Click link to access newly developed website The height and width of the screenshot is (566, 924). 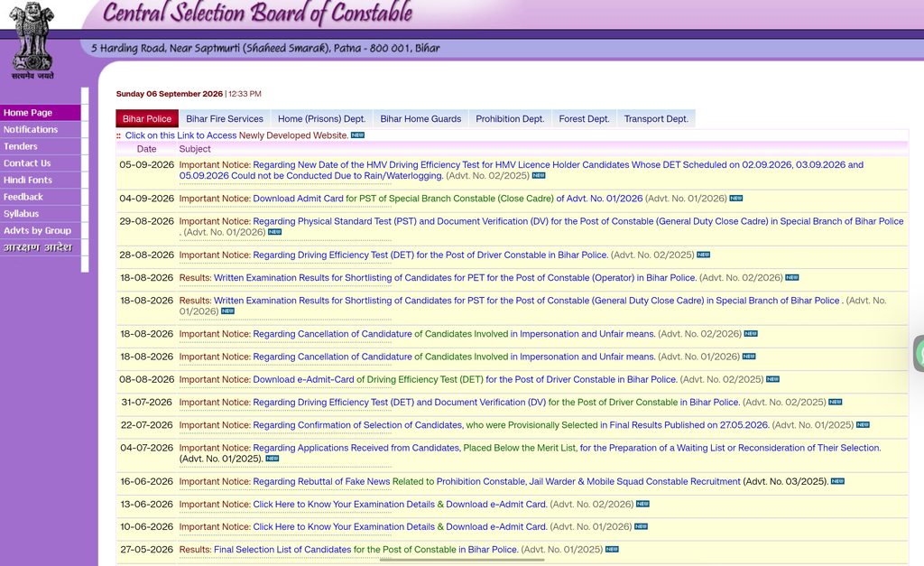237,135
